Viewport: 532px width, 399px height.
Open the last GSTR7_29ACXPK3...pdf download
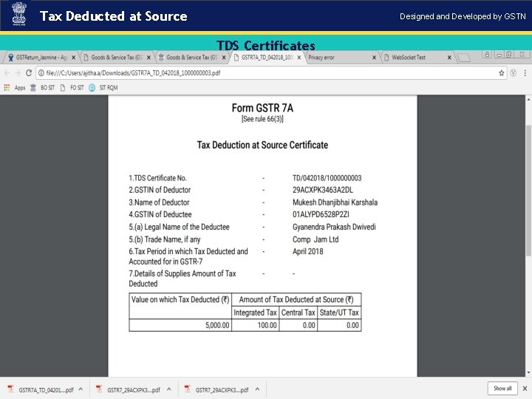click(217, 390)
